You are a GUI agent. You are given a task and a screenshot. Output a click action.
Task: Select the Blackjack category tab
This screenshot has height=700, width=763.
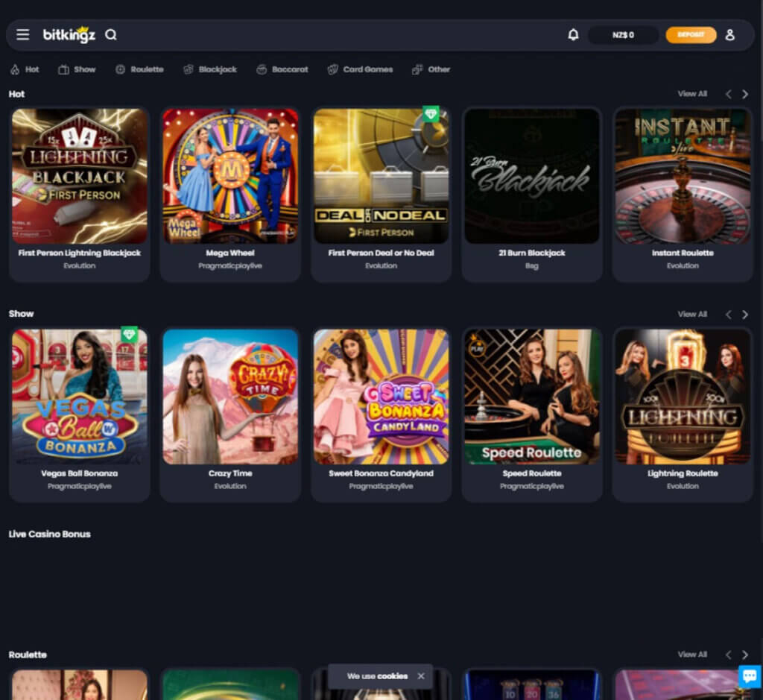point(209,69)
